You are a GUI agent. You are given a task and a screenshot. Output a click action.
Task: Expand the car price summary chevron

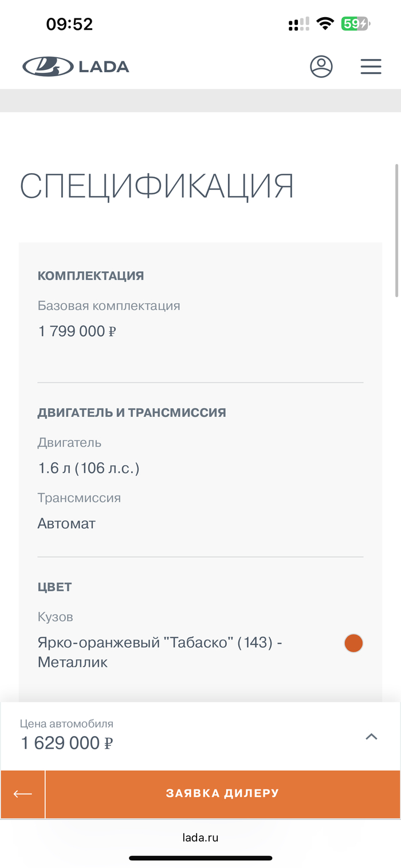pos(371,737)
